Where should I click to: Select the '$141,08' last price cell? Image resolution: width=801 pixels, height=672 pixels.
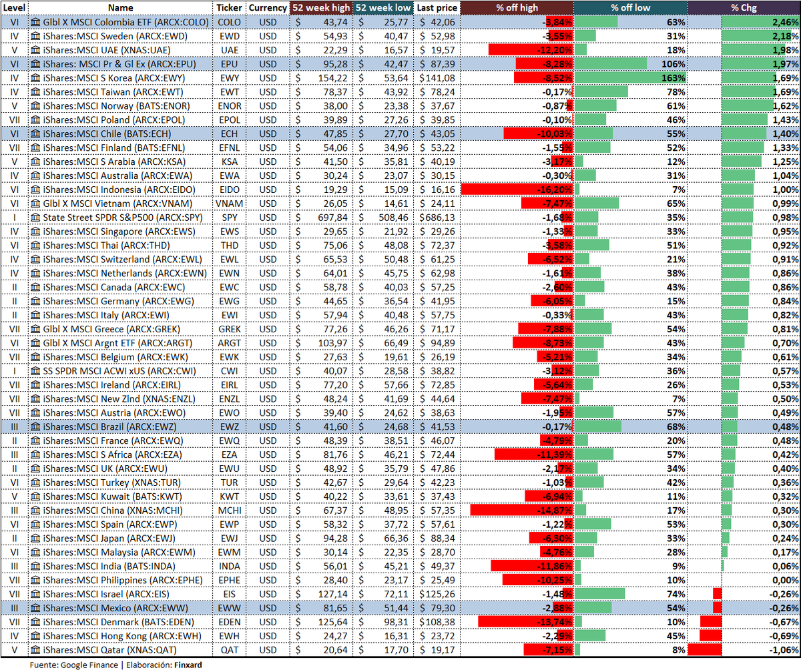coord(437,78)
